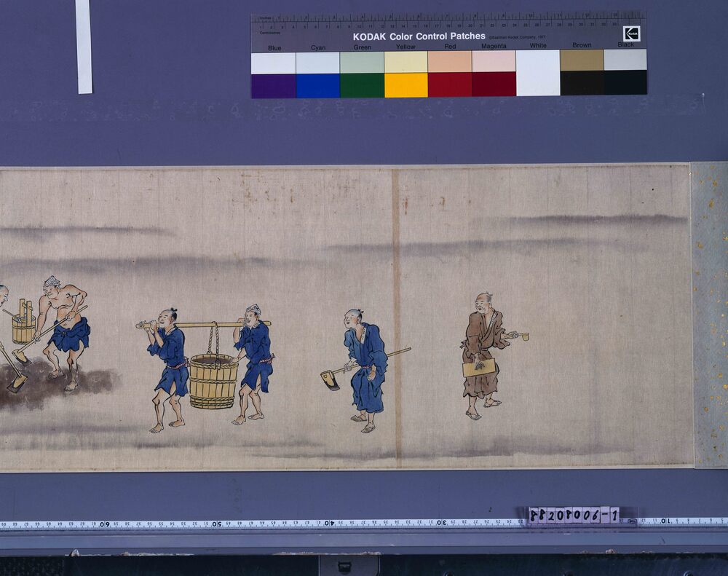This screenshot has width=728, height=576.
Task: Click the shirtless man wearing a headband
Action: tap(63, 333)
